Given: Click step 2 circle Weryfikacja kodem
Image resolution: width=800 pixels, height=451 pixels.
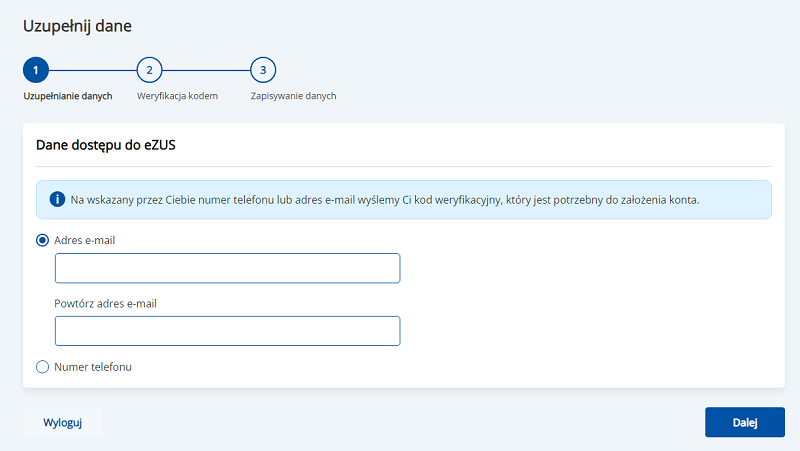Looking at the screenshot, I should 149,70.
